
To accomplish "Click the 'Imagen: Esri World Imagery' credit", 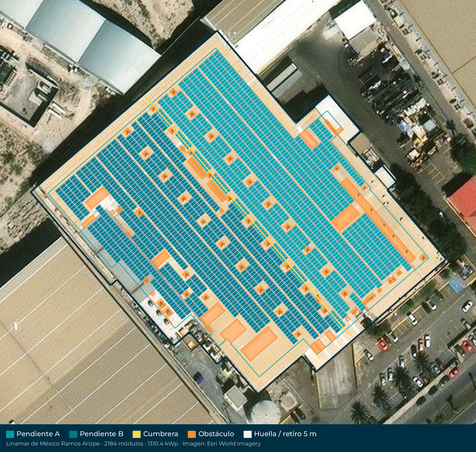I will coord(221,444).
